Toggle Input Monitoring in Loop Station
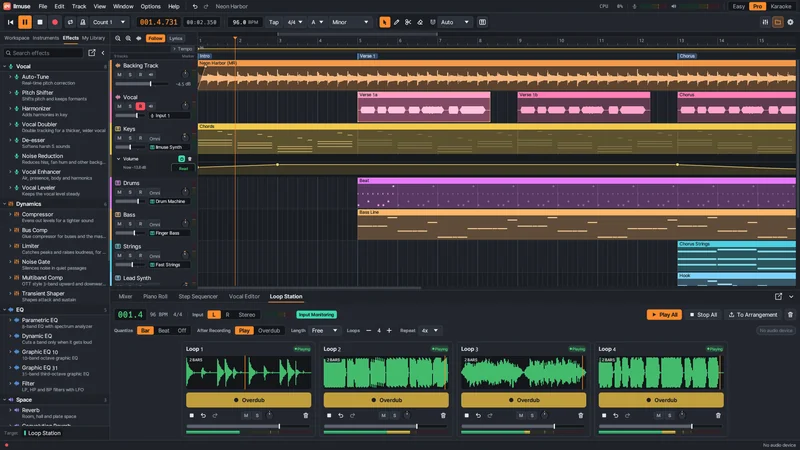 (x=316, y=315)
